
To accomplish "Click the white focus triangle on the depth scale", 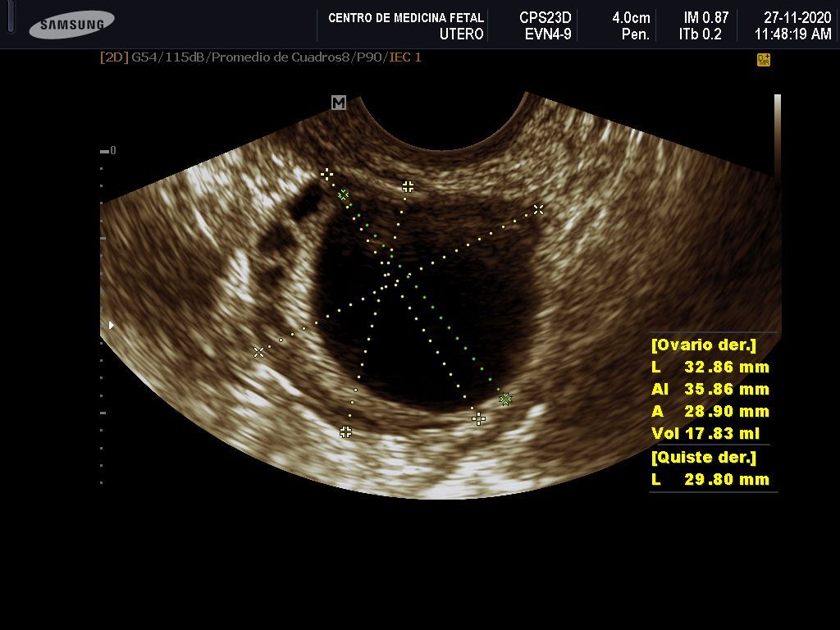I will point(112,325).
